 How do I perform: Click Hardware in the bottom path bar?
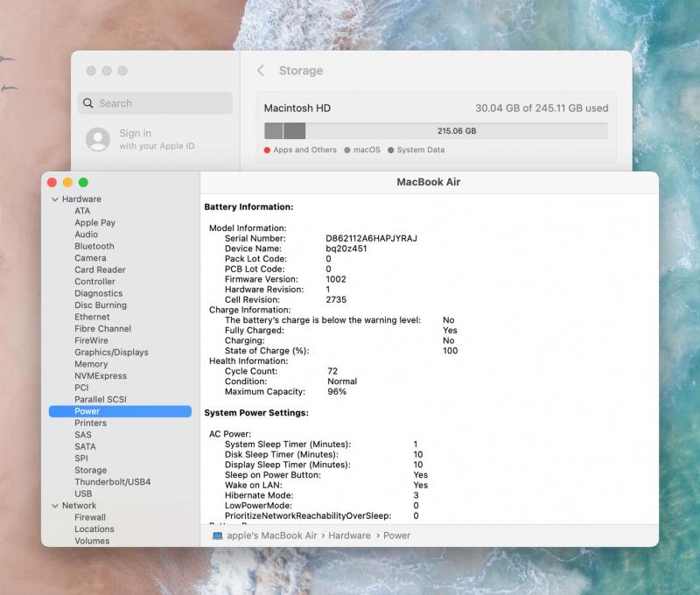[349, 535]
